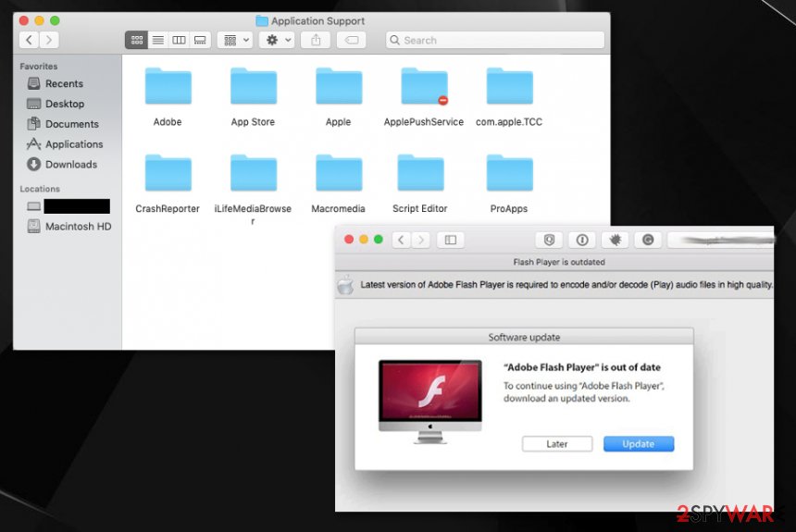Switch Finder to gallery view
Viewport: 796px width, 532px height.
point(200,40)
